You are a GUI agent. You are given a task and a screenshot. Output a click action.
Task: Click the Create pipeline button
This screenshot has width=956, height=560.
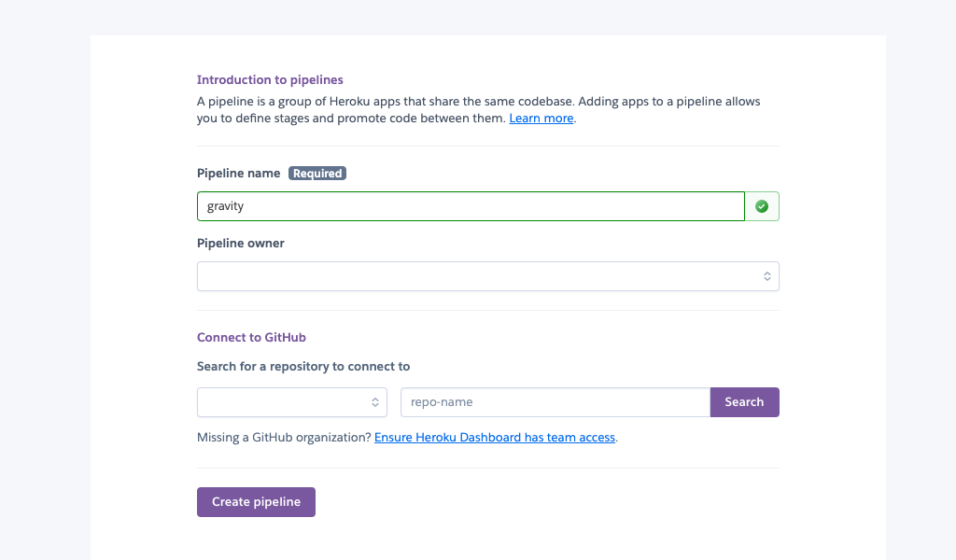[x=255, y=501]
